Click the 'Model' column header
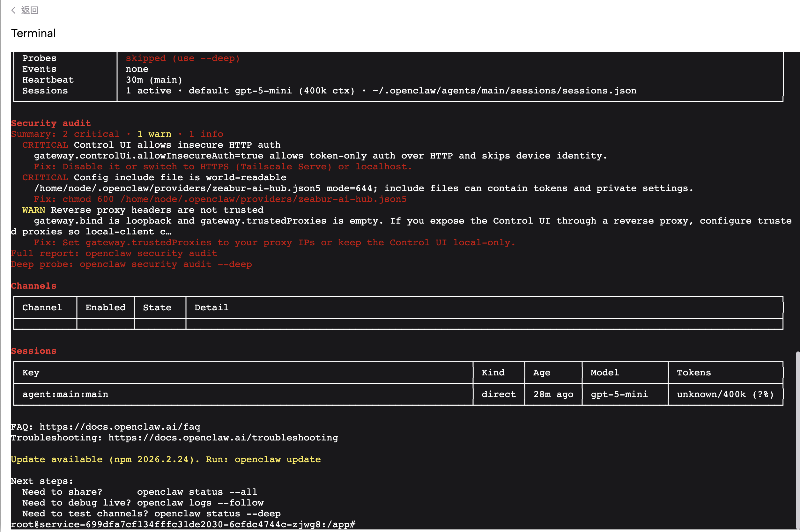This screenshot has width=800, height=532. tap(604, 372)
